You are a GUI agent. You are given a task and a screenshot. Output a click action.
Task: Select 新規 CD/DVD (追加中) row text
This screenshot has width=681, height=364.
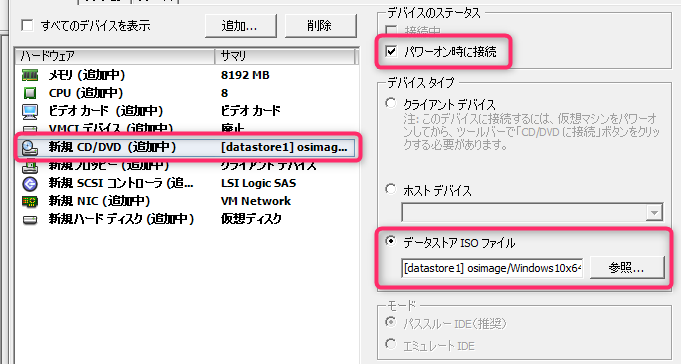click(112, 147)
